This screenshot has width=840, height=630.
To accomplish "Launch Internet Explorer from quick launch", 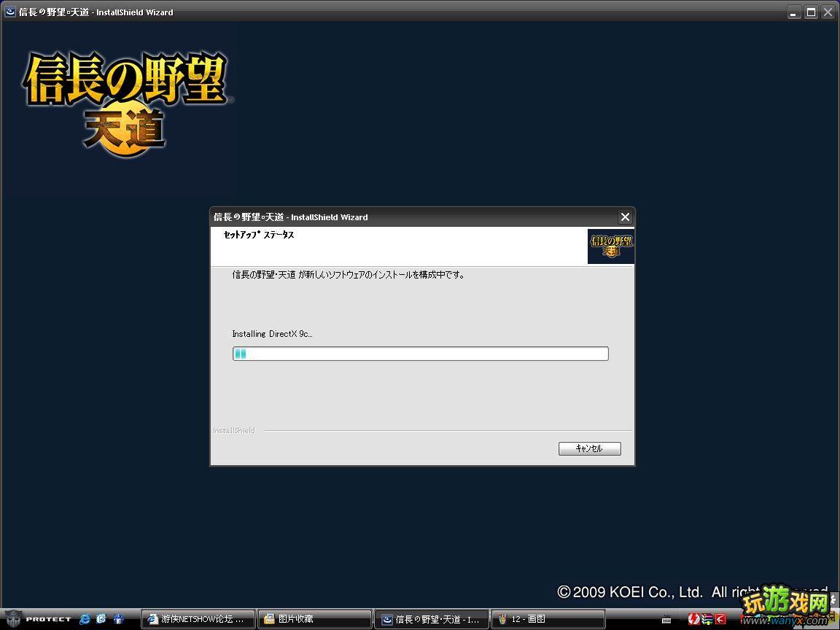I will coord(85,619).
